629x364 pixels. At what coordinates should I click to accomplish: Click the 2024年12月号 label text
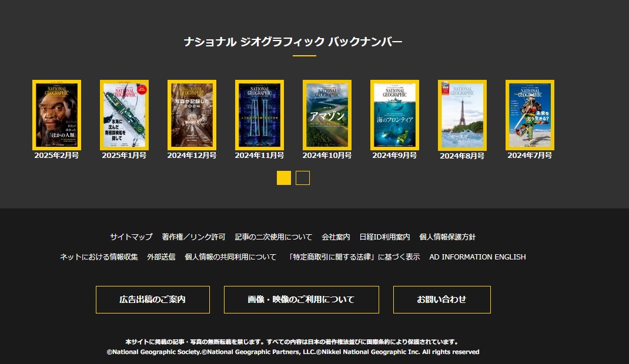(x=192, y=156)
